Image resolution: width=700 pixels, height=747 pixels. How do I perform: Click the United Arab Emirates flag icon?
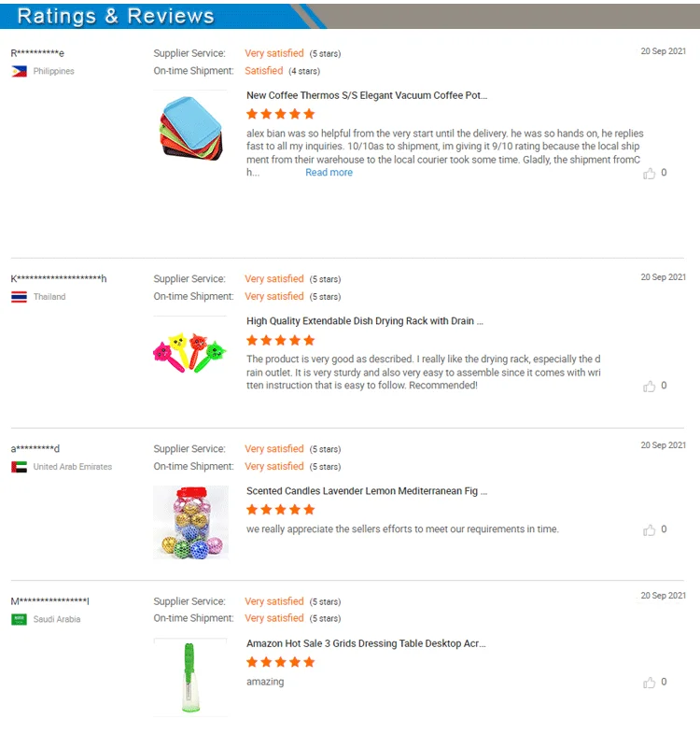pos(19,467)
